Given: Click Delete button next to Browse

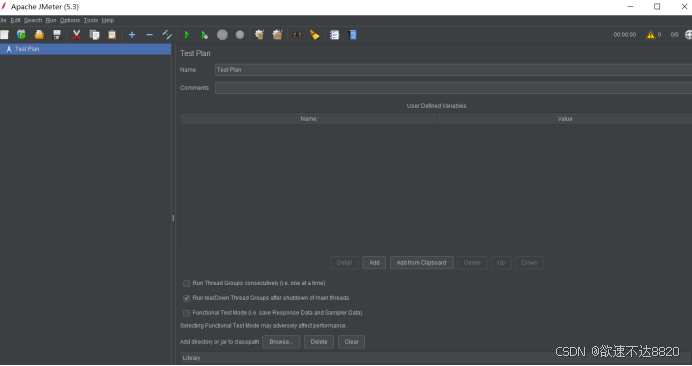Looking at the screenshot, I should [x=319, y=342].
